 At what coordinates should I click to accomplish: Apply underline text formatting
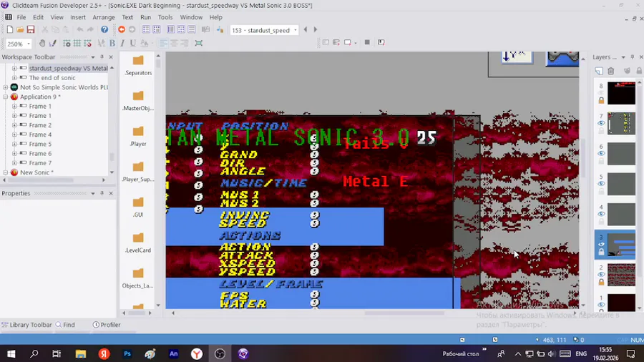point(132,43)
